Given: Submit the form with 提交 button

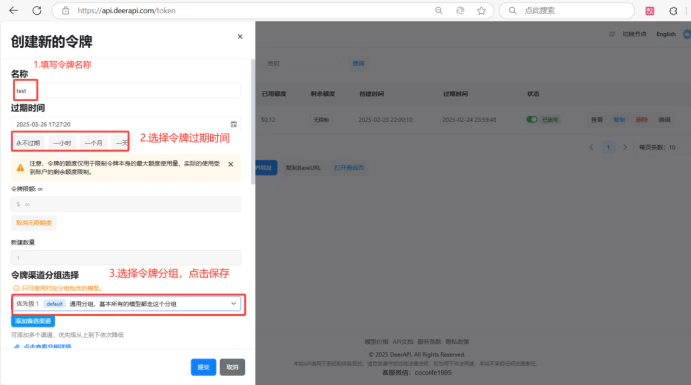Looking at the screenshot, I should (x=203, y=367).
